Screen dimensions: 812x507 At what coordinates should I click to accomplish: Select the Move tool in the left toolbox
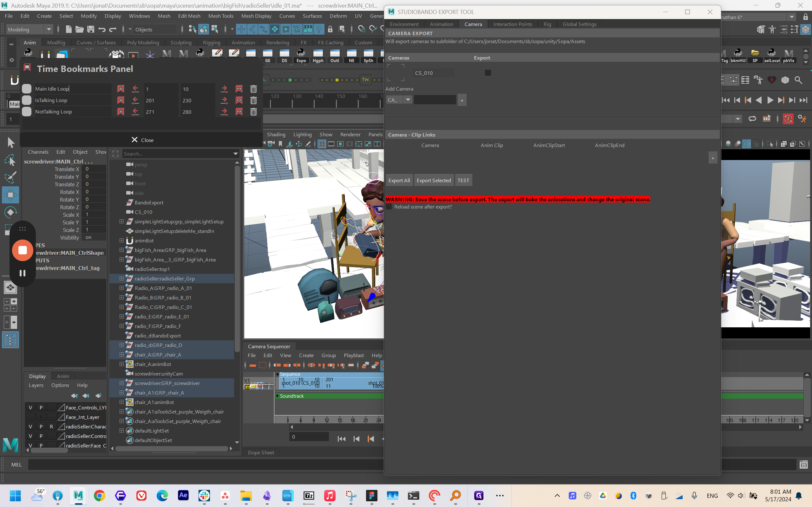tap(10, 195)
